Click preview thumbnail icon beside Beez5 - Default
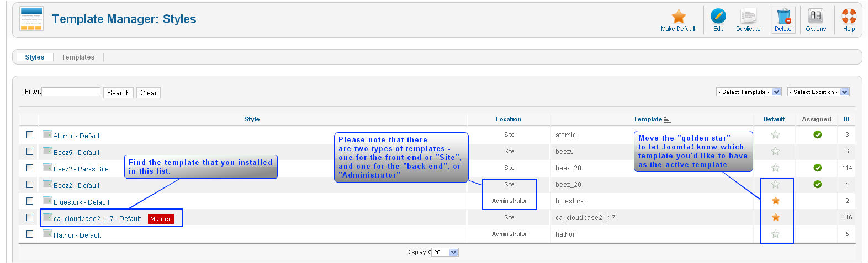 (47, 151)
